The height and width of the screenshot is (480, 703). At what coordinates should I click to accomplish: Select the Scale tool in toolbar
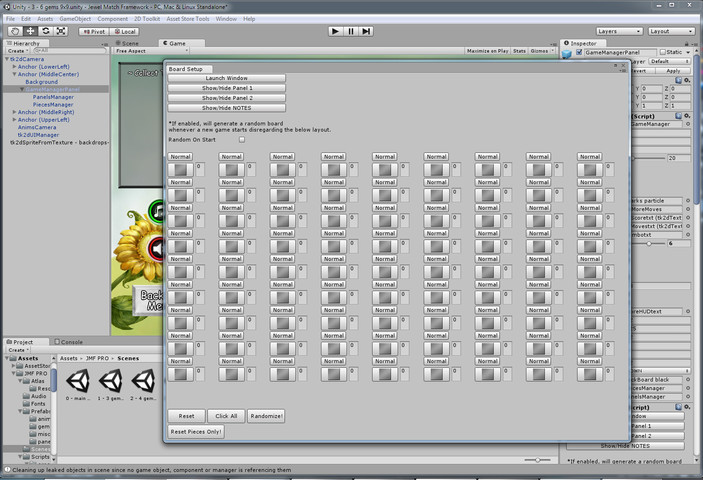click(61, 31)
